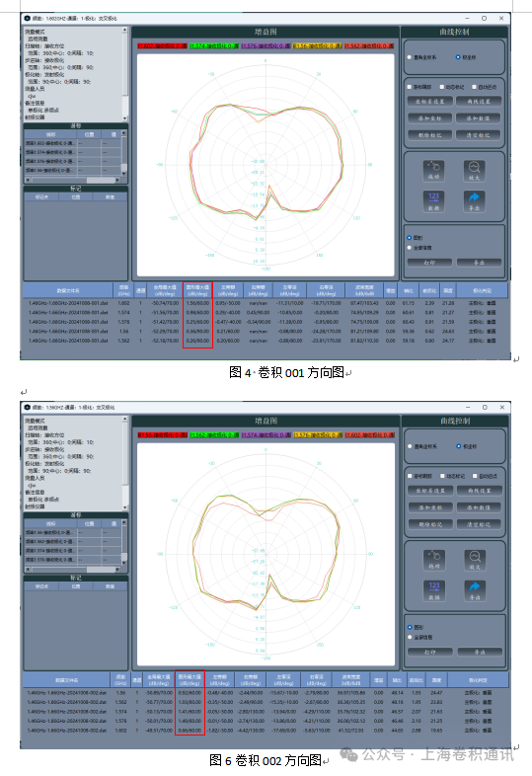
Task: Click green 1.562 legend swatch in Fig 6 window
Action: point(214,435)
